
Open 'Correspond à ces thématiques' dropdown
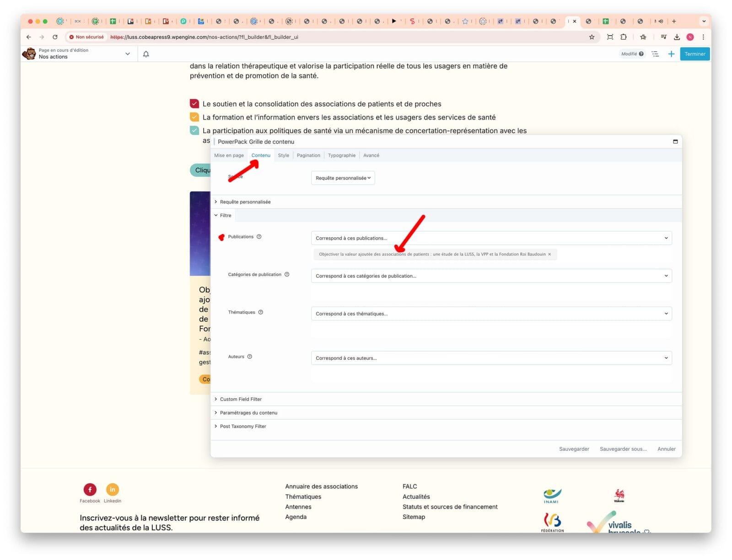491,314
